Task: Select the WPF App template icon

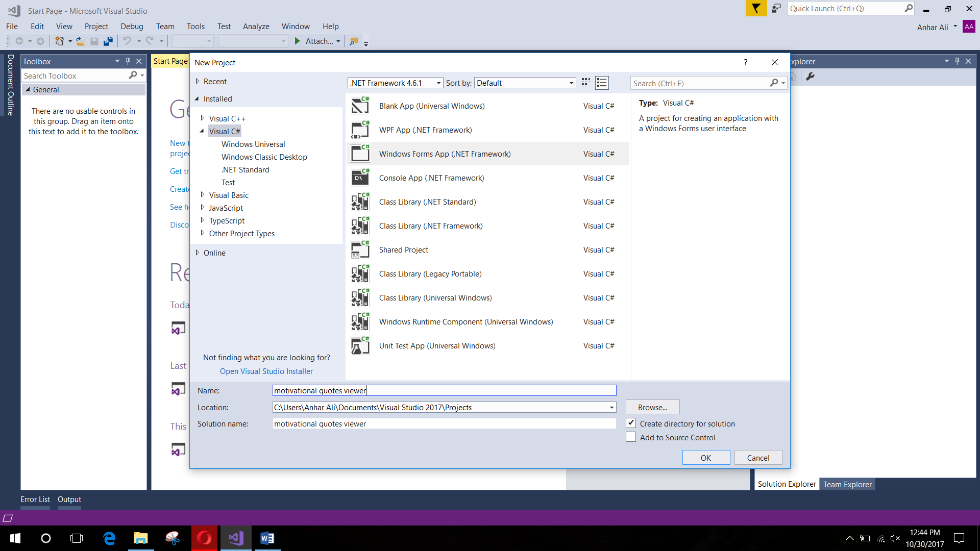Action: [360, 130]
